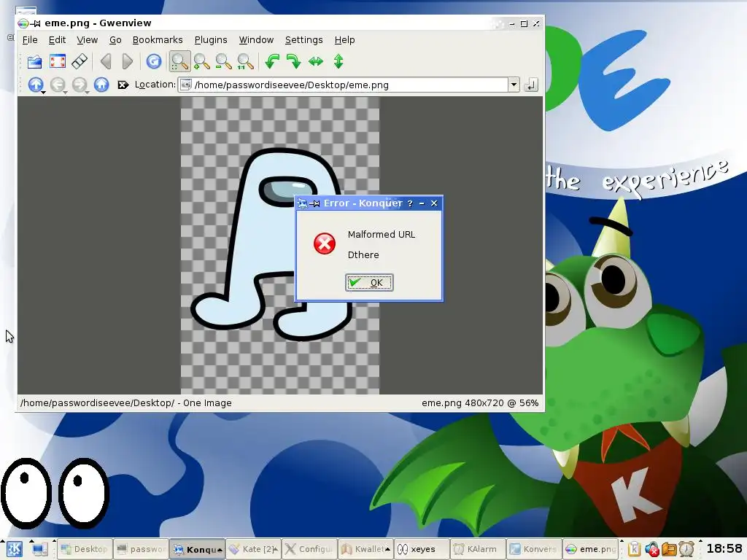Open KAlarm clock tray icon
Screen dimensions: 747x560
pos(686,549)
